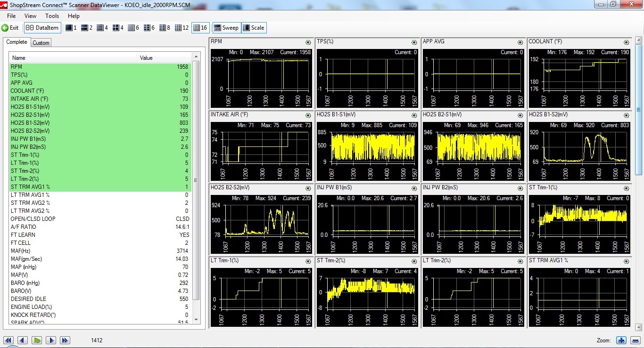644x348 pixels.
Task: Sort by the Name column header
Action: coord(74,58)
